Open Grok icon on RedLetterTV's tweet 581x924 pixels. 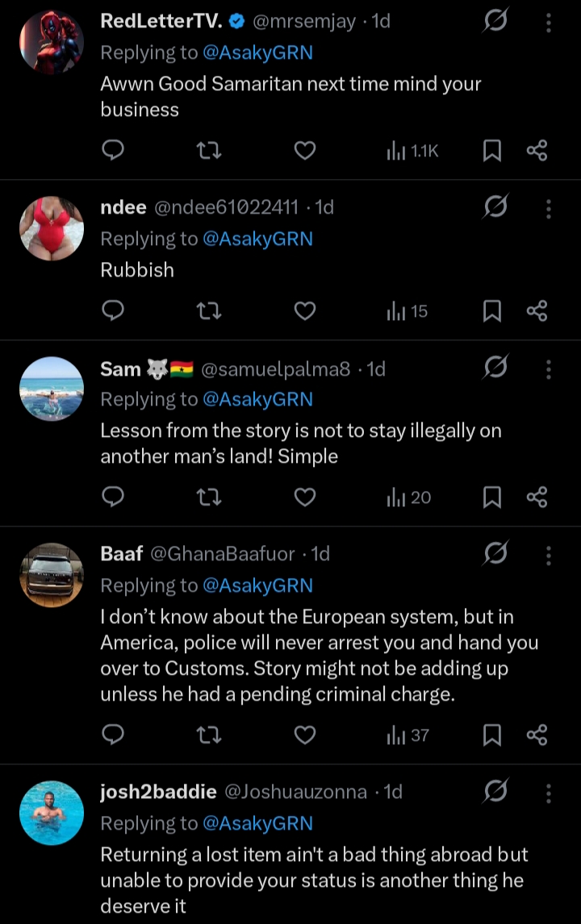point(495,22)
